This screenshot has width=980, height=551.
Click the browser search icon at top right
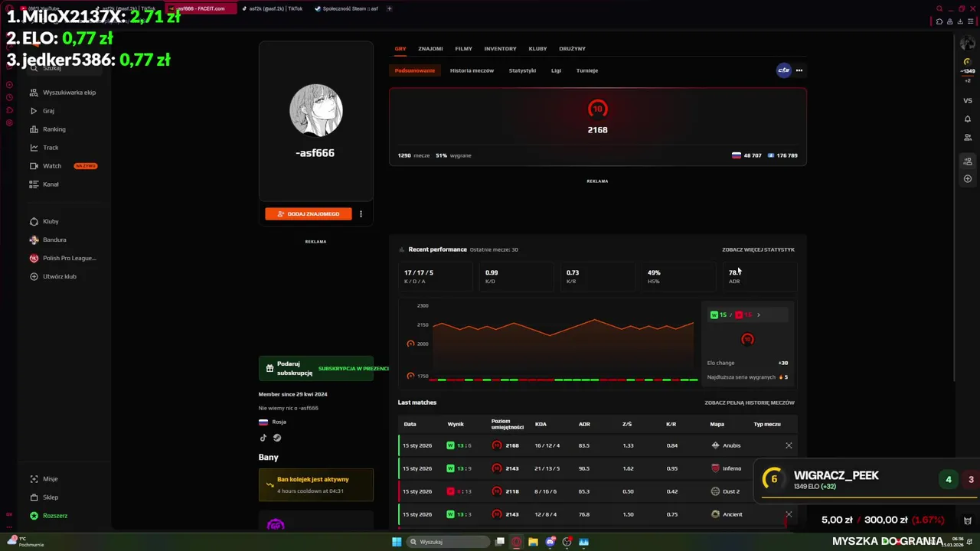pos(939,9)
